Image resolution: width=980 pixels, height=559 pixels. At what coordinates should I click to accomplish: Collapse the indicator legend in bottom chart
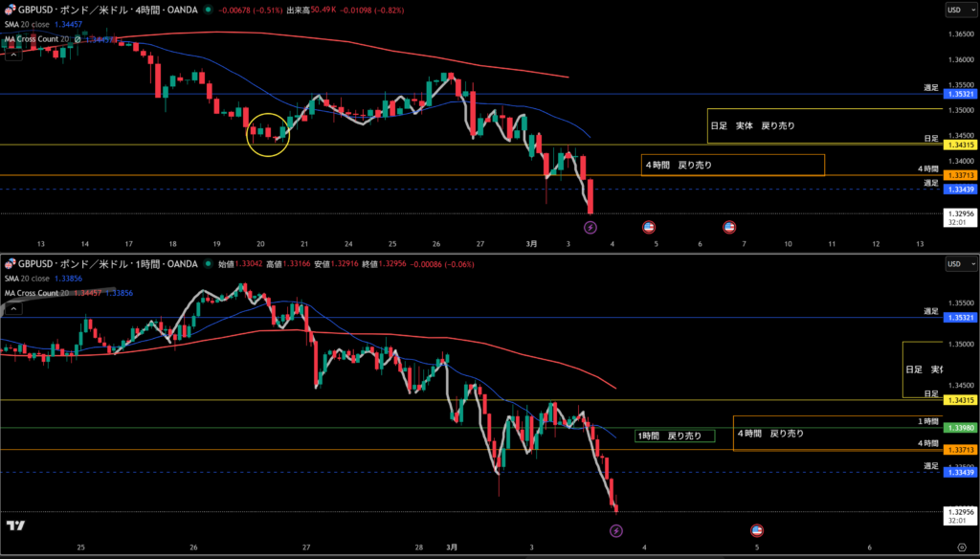click(12, 308)
